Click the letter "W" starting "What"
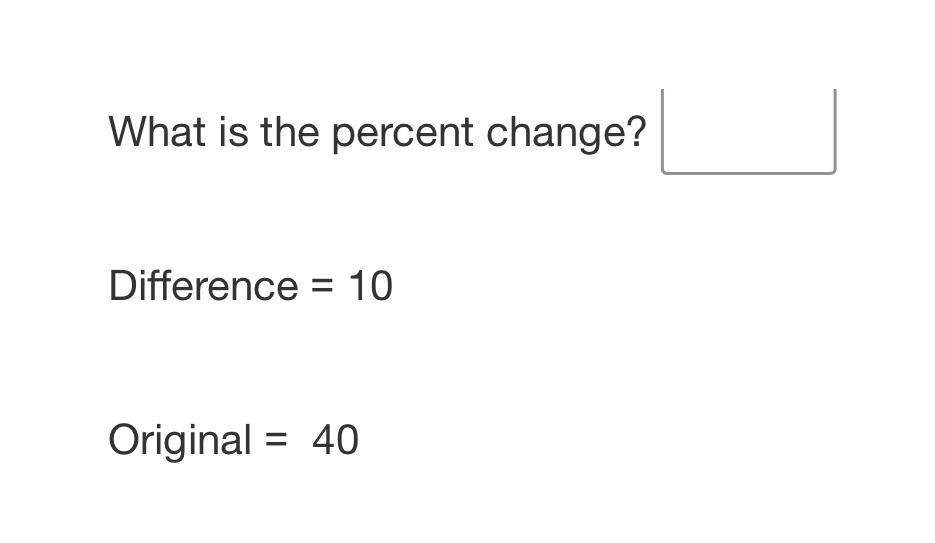 point(128,131)
